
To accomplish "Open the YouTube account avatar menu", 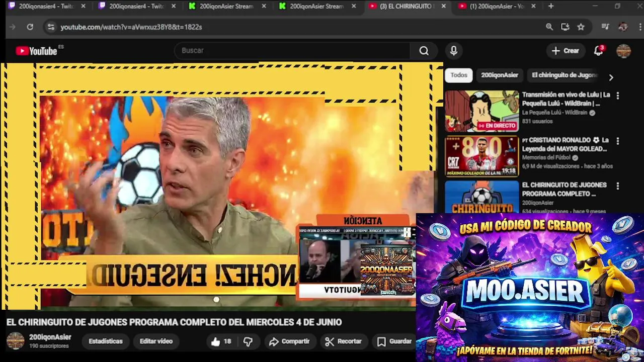I will (x=623, y=51).
